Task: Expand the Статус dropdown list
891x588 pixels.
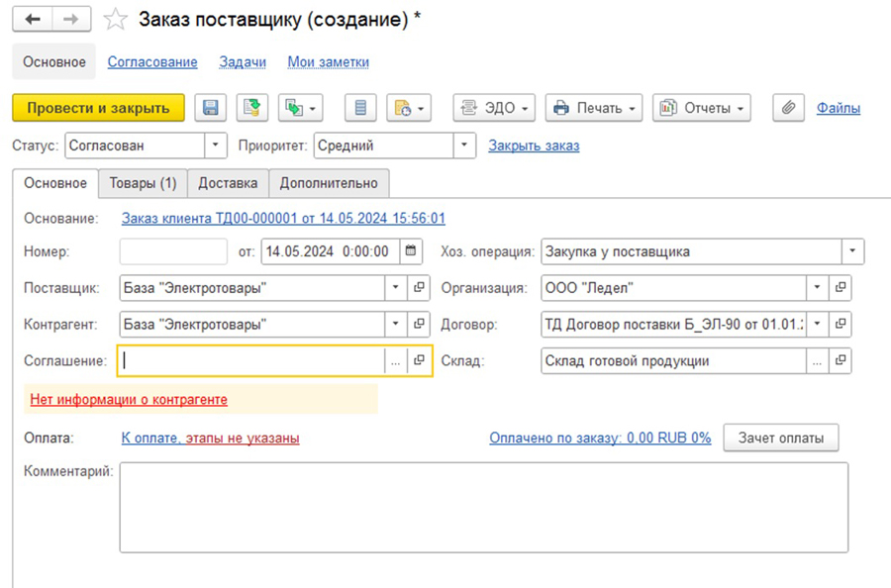Action: [x=216, y=146]
